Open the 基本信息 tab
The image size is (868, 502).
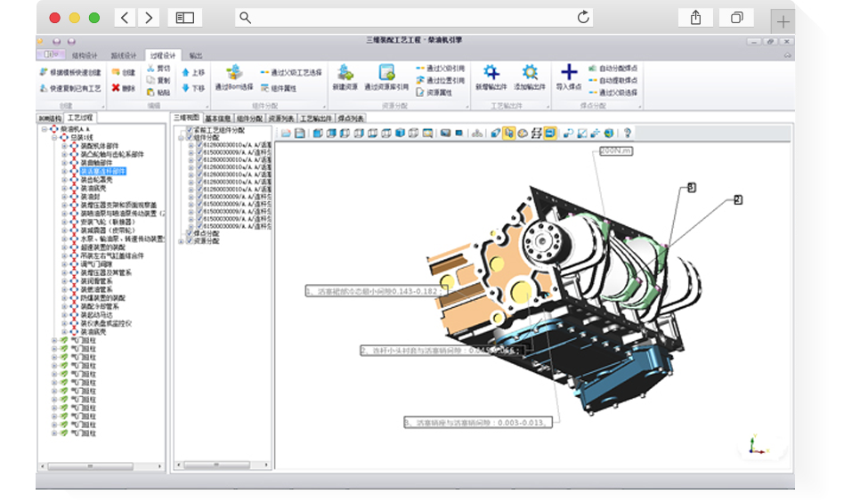tap(218, 117)
